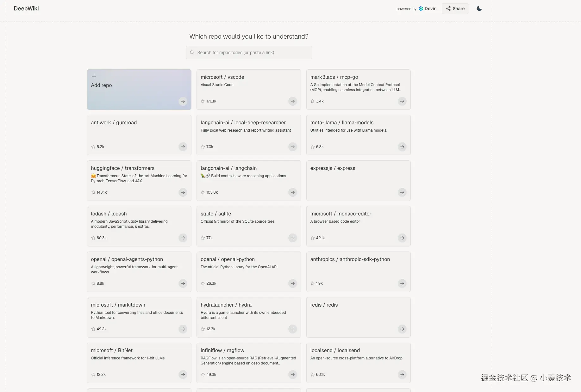Click star icon on huggingface / transformers card

pyautogui.click(x=93, y=192)
